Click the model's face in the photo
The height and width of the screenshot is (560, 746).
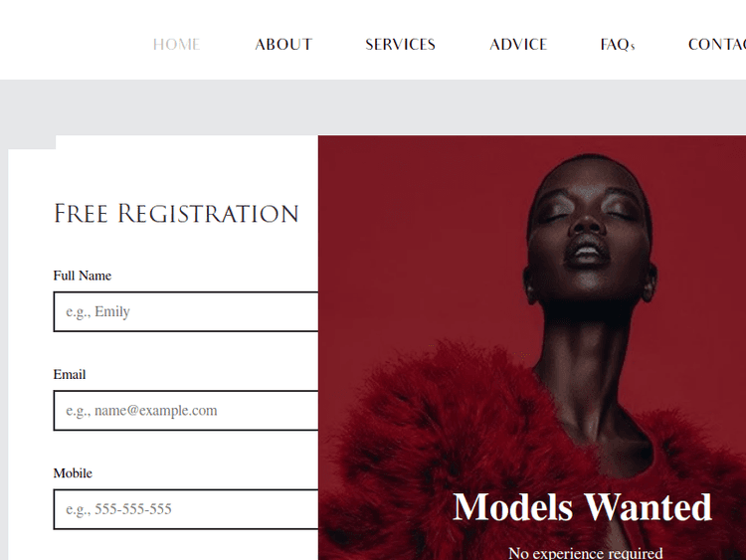(589, 229)
